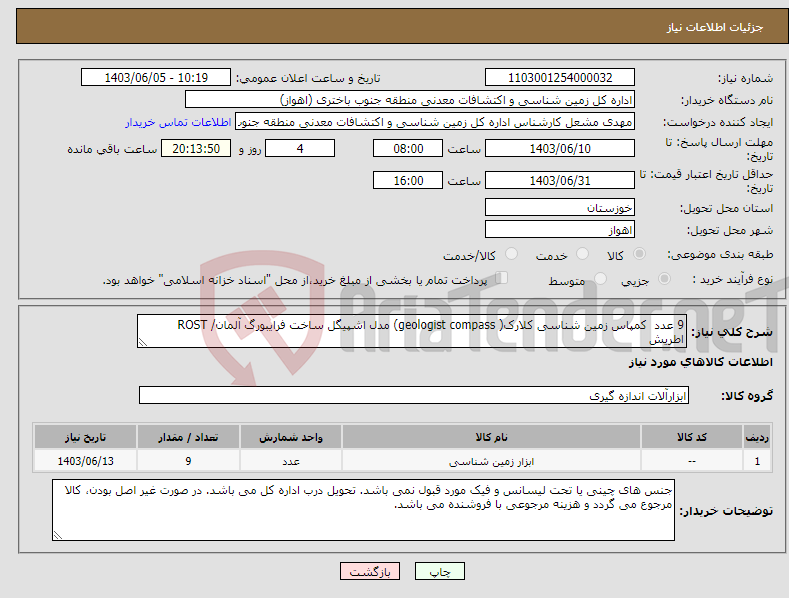
Task: Click the جزئیات اطلاعات نیاز header title
Action: tap(715, 27)
